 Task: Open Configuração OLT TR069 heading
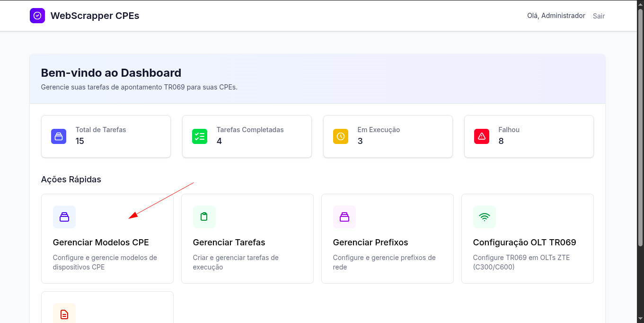pyautogui.click(x=524, y=242)
